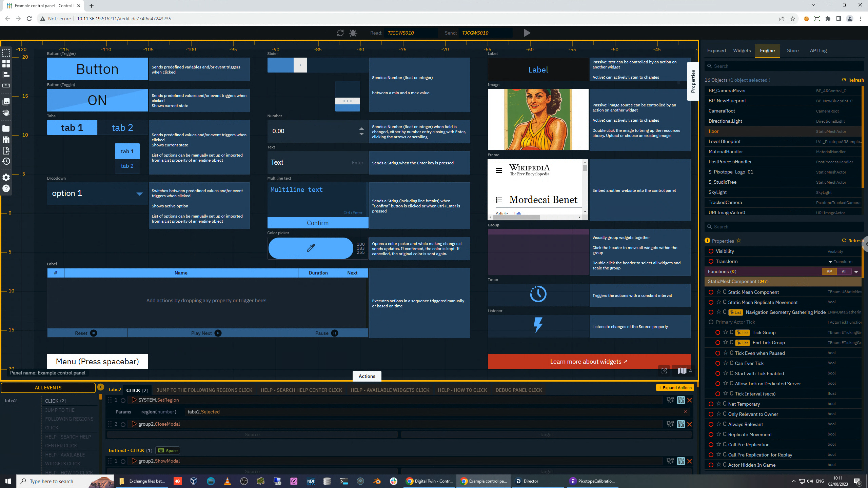
Task: Switch to the Store tab
Action: point(793,50)
